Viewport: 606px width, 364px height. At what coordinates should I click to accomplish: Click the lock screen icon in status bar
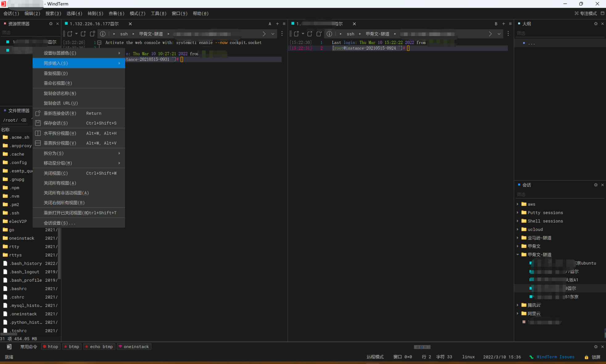tap(586, 357)
